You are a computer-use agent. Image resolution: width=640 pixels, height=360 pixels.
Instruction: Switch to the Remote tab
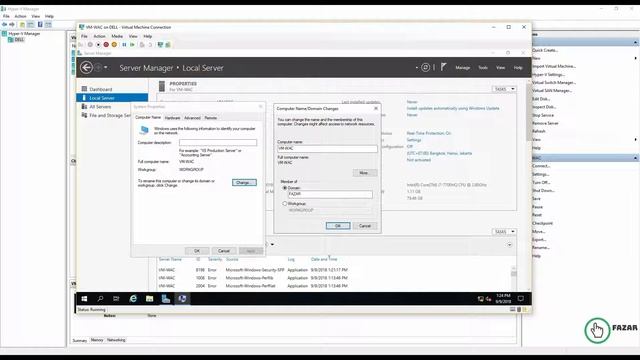point(211,118)
